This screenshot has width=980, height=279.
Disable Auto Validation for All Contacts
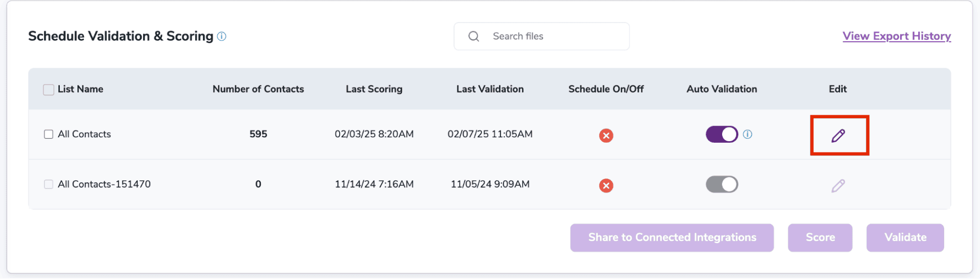(x=722, y=134)
